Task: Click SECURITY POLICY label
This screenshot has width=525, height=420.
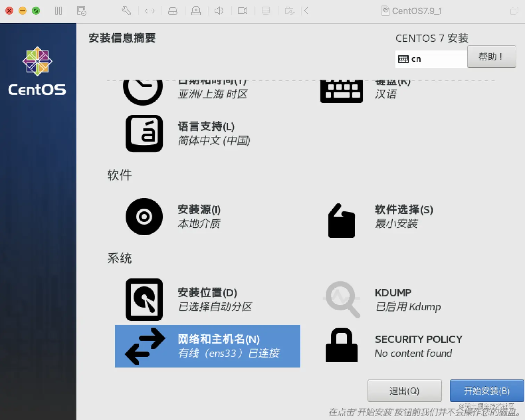Action: click(418, 339)
